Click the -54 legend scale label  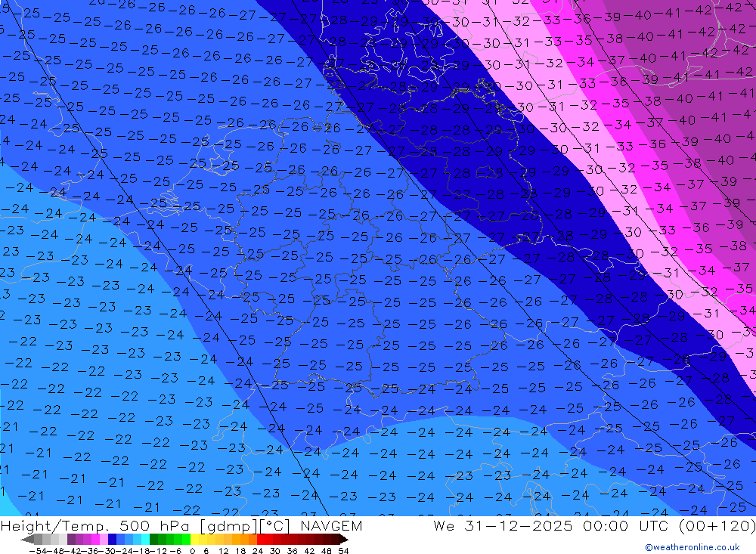pos(38,551)
